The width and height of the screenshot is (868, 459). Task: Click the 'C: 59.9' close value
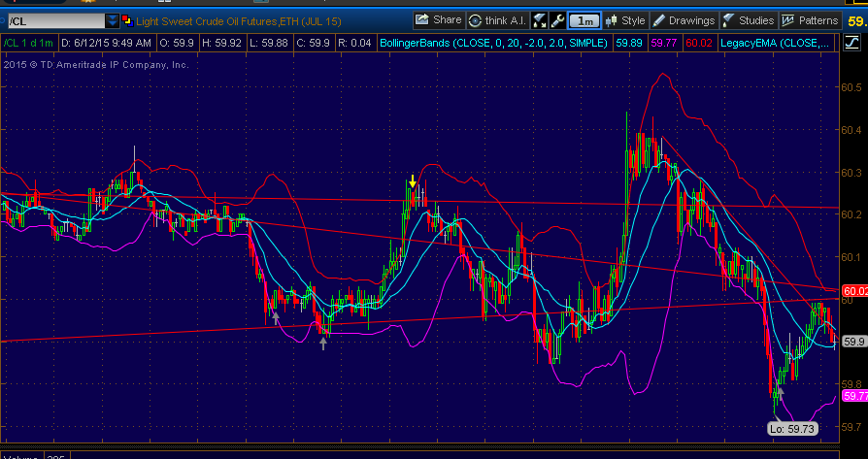[x=314, y=43]
